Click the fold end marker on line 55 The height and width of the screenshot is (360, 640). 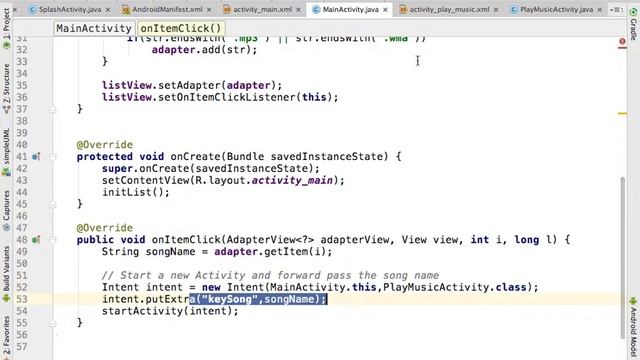tap(53, 323)
